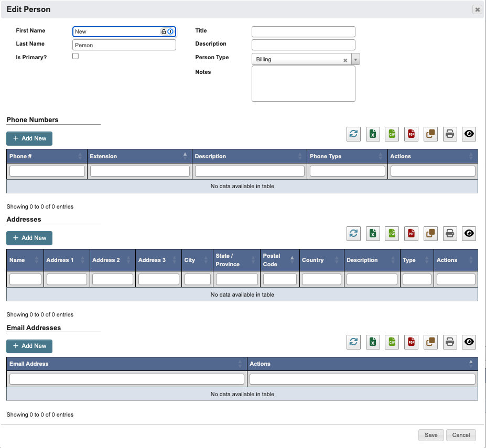
Task: Add New email address
Action: tap(29, 346)
